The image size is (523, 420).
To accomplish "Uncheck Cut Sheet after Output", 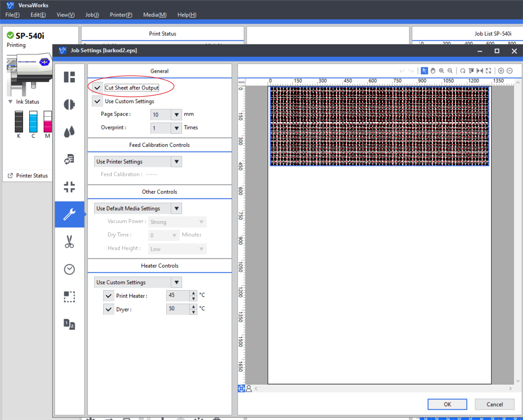I will pos(97,88).
